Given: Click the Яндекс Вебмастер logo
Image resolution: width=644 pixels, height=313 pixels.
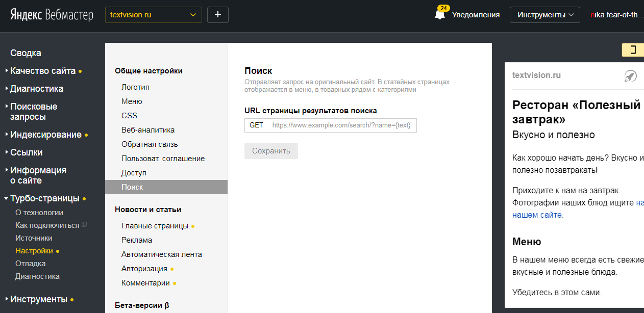Looking at the screenshot, I should [x=52, y=15].
